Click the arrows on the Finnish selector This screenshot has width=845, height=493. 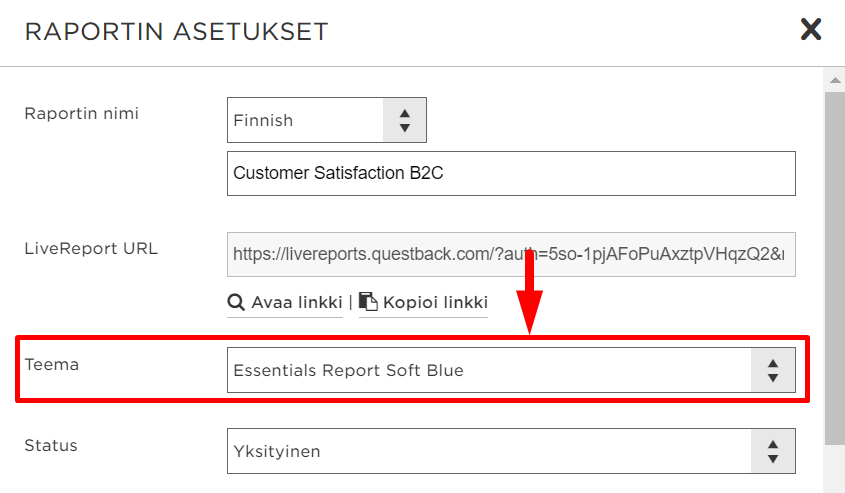tap(405, 120)
